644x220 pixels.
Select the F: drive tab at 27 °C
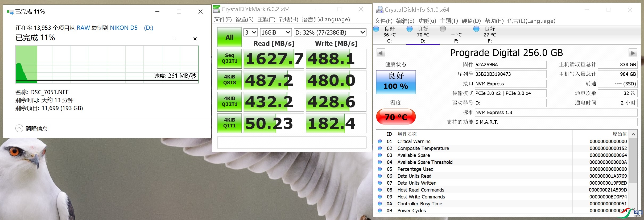tap(490, 35)
